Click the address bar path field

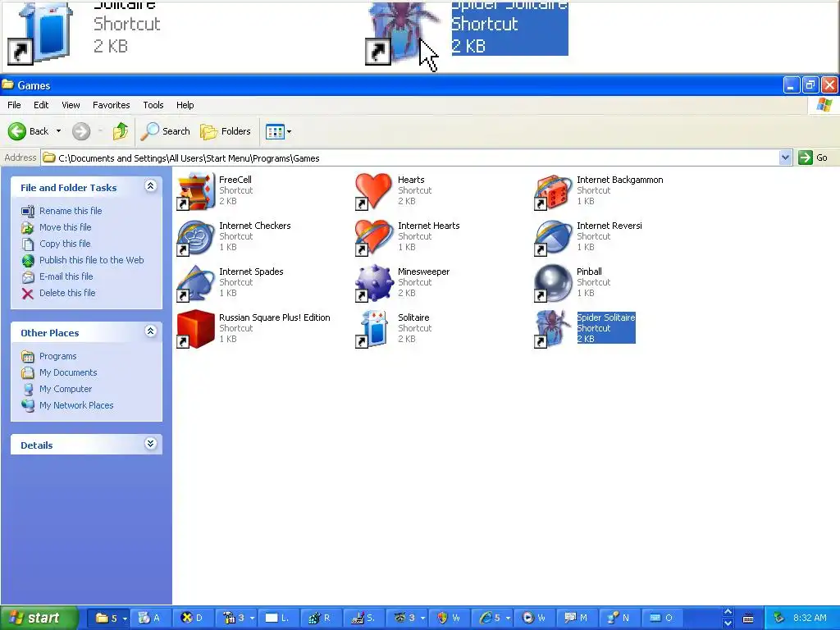coord(410,158)
